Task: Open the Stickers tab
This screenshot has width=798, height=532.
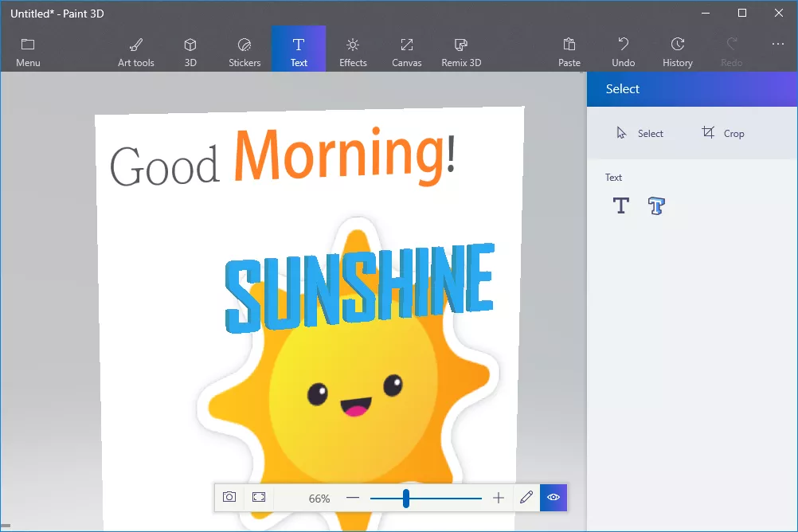Action: coord(244,52)
